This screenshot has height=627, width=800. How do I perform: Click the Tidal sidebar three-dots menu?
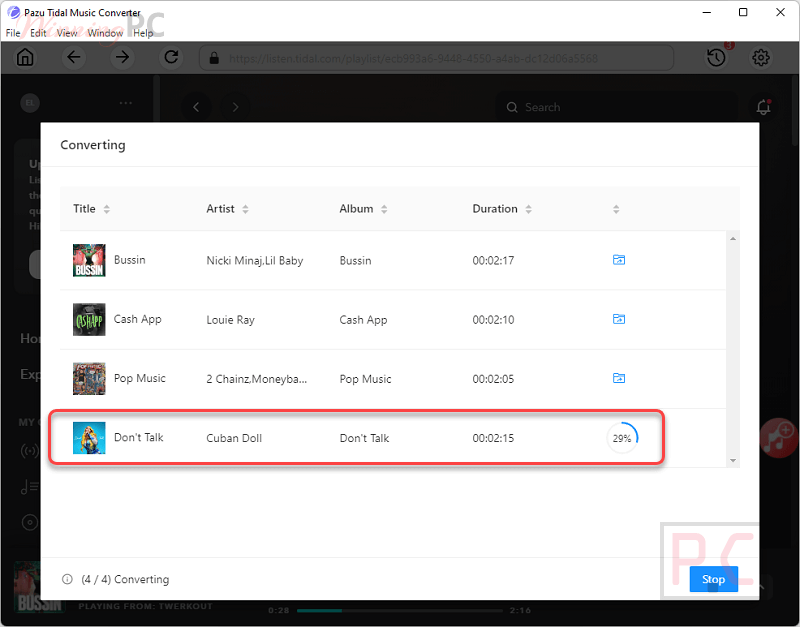(x=126, y=103)
